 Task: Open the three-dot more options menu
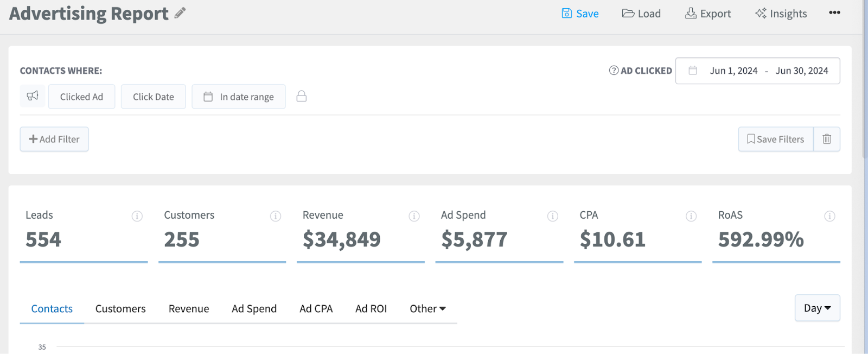point(834,13)
